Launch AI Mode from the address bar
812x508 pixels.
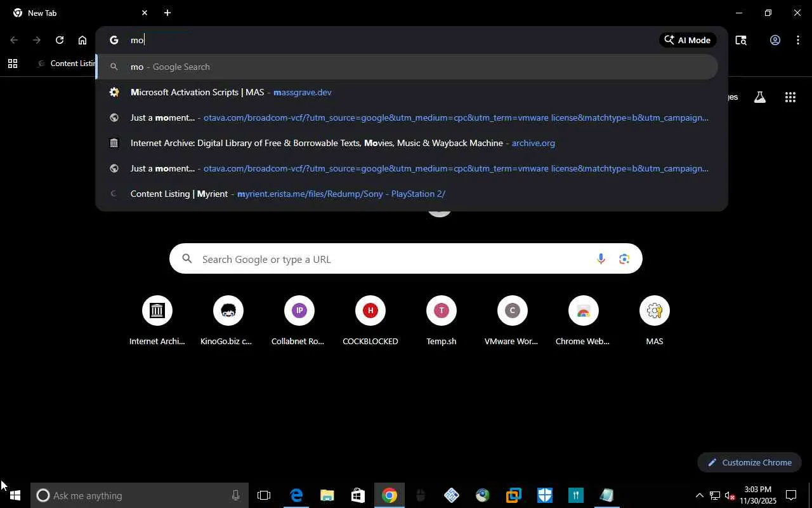coord(688,40)
